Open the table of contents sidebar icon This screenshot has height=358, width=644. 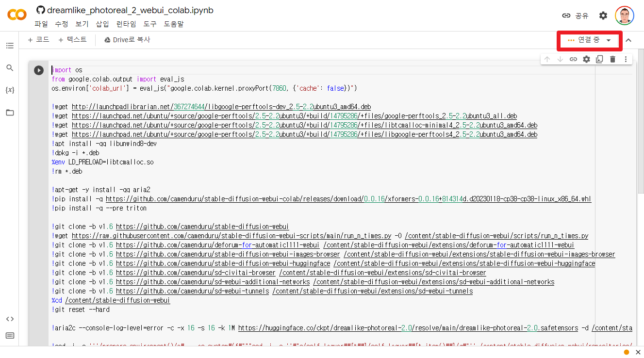pyautogui.click(x=10, y=46)
